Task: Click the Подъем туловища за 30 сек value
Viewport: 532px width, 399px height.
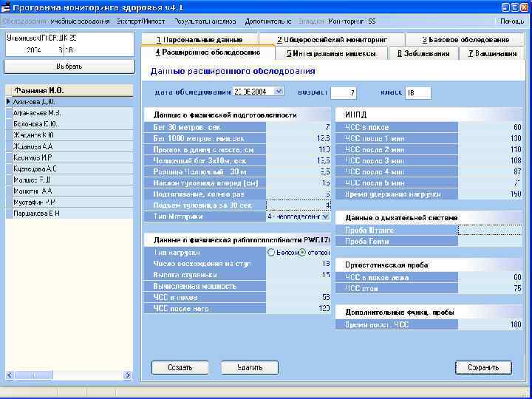Action: [x=299, y=205]
